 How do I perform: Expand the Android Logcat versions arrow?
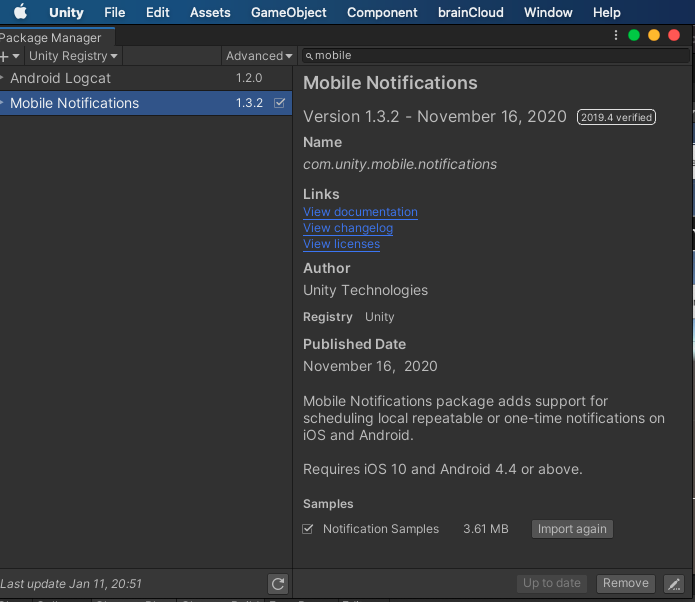click(x=2, y=78)
